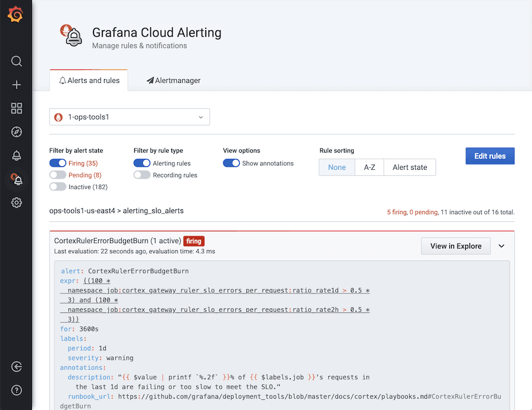Click the Help question mark icon
The image size is (532, 410).
point(16,390)
